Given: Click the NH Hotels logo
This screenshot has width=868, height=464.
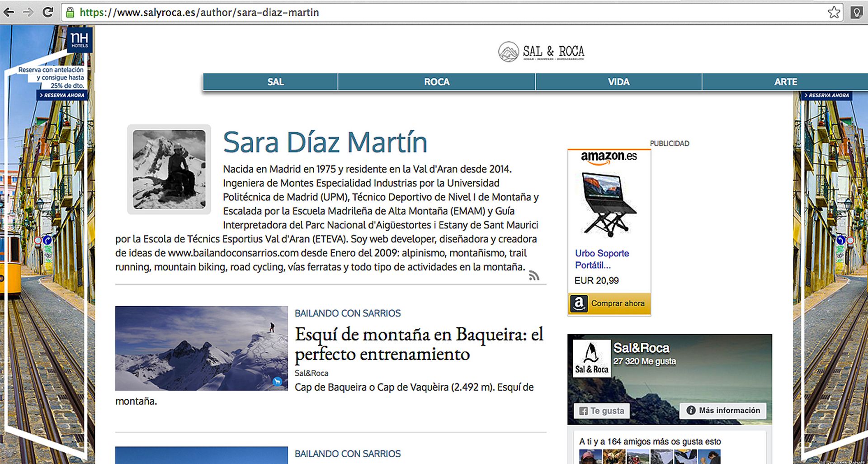Looking at the screenshot, I should point(80,40).
